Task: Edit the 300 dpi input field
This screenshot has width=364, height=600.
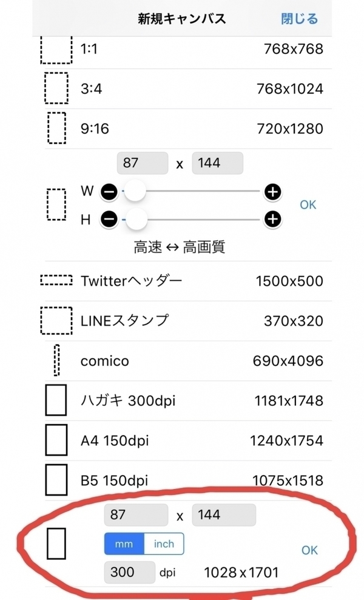Action: [129, 571]
